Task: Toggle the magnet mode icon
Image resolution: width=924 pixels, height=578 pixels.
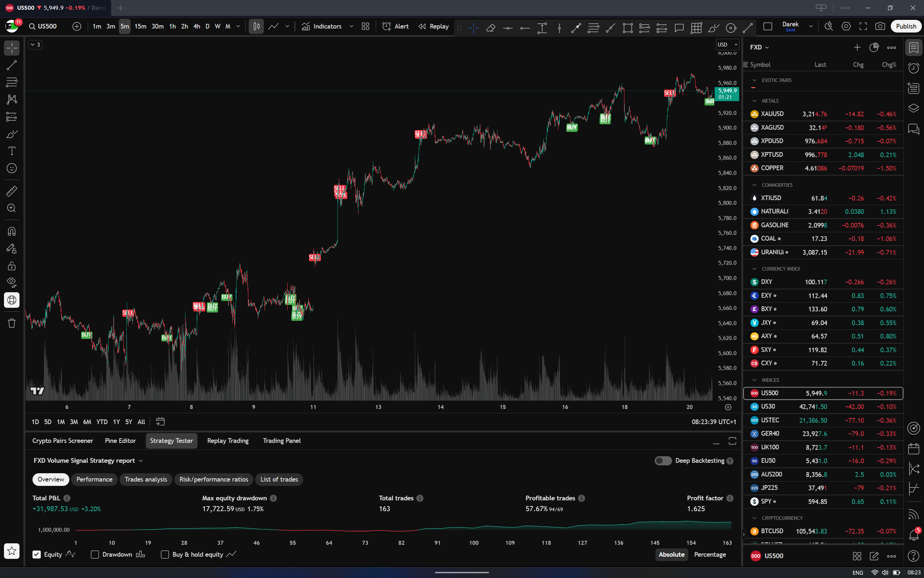Action: tap(12, 231)
